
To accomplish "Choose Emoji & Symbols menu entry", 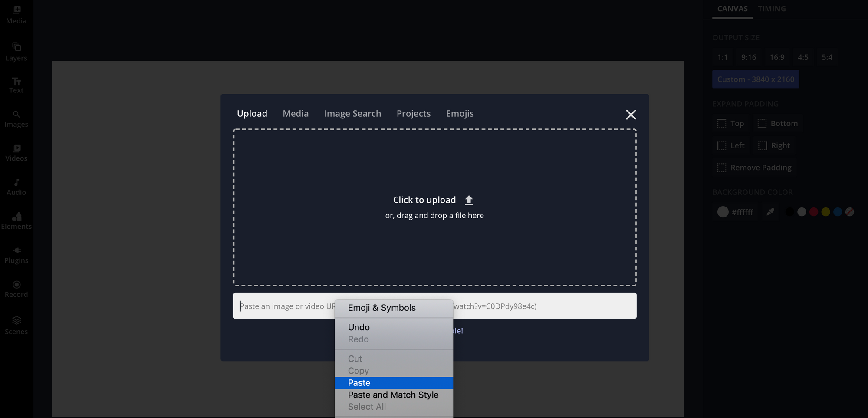I will click(x=381, y=308).
